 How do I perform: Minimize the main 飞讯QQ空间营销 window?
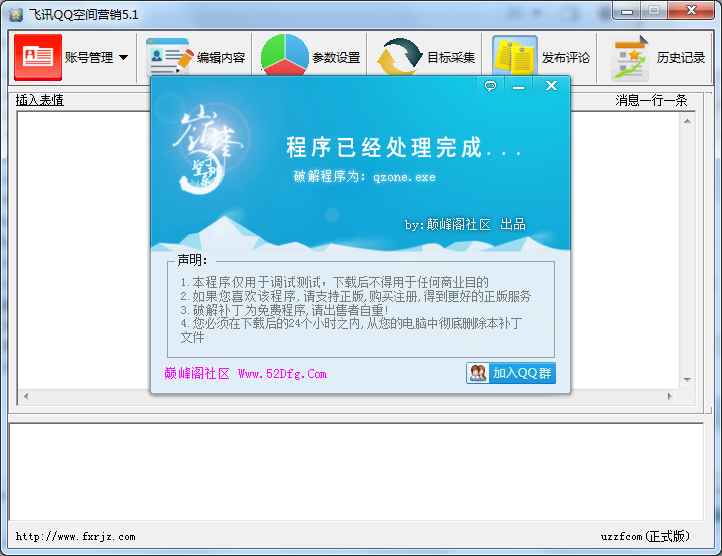click(x=627, y=12)
